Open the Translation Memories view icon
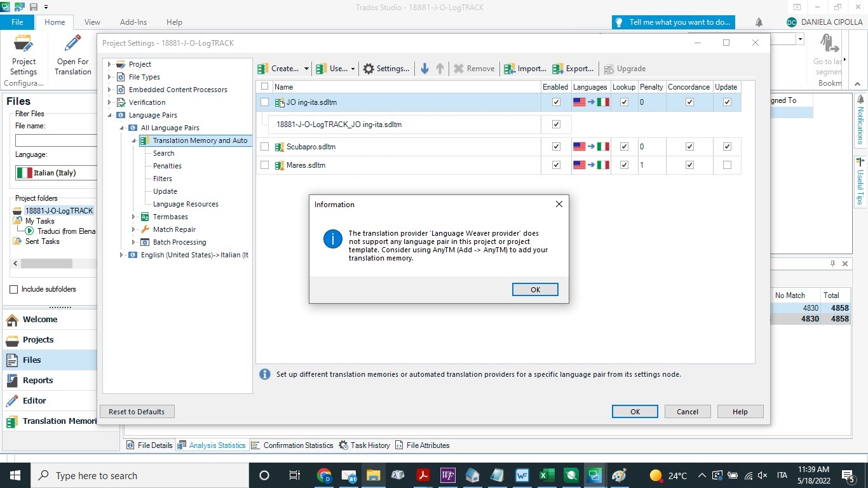Screen dimensions: 868x488 [x=12, y=421]
